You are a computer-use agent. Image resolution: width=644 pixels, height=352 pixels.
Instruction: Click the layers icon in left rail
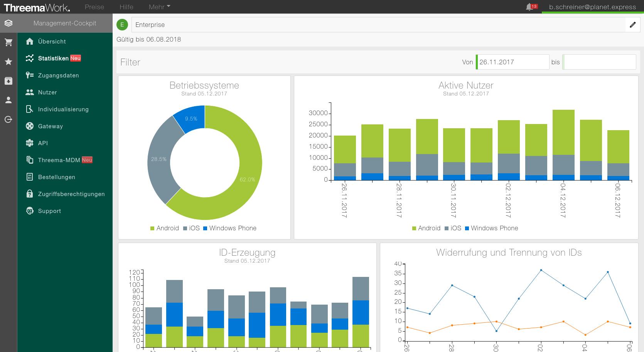8,23
